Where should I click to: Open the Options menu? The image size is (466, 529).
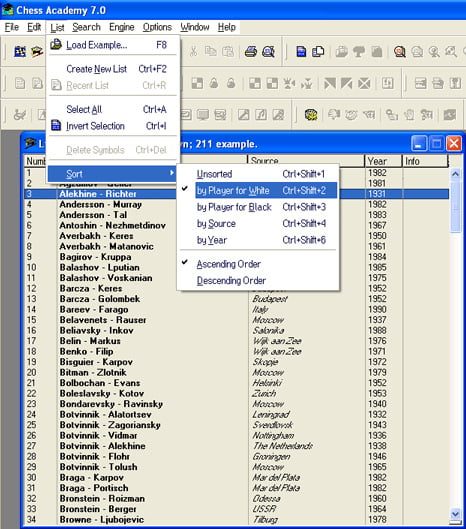[x=157, y=27]
